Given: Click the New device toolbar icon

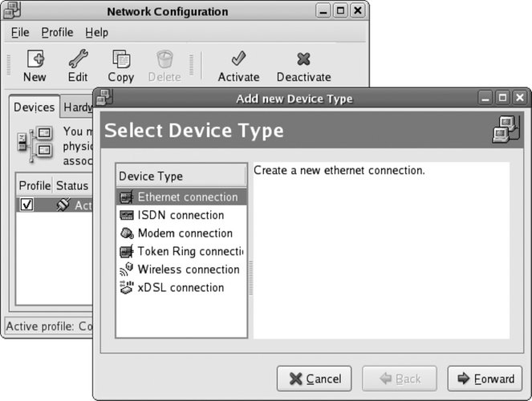Looking at the screenshot, I should click(35, 60).
